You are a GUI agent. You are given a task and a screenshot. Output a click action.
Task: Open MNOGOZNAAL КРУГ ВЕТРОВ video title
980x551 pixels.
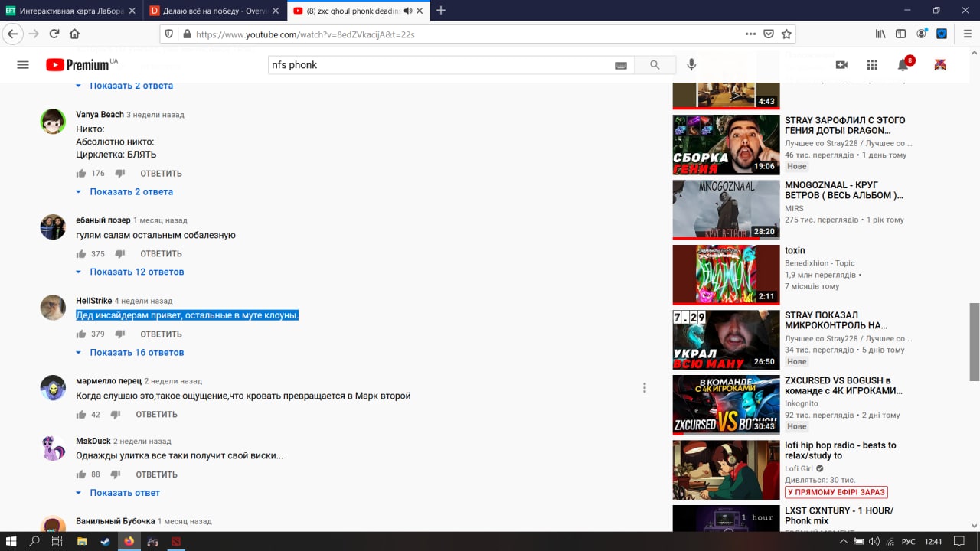[x=844, y=191]
